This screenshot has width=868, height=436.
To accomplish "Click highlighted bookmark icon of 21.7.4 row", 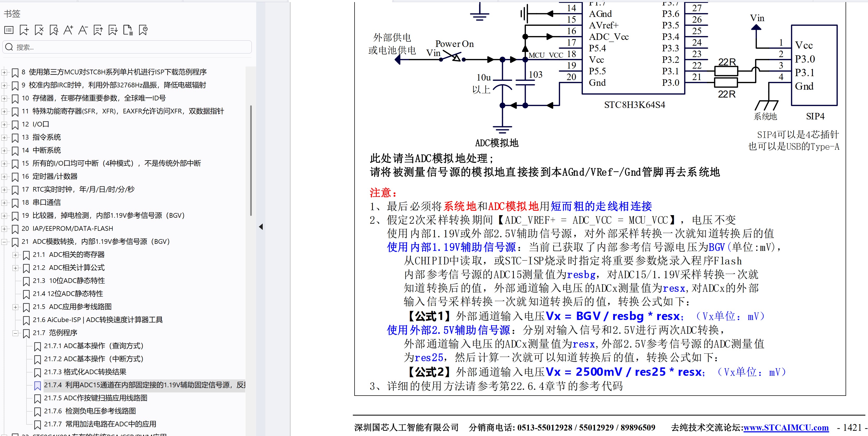I will pyautogui.click(x=37, y=386).
